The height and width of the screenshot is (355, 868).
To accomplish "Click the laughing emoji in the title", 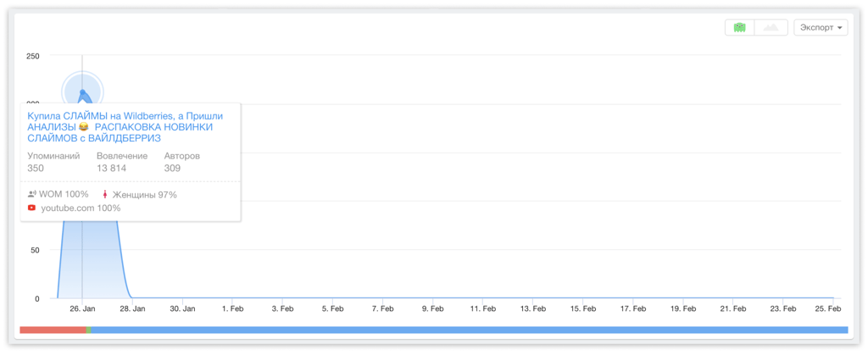I will tap(83, 127).
